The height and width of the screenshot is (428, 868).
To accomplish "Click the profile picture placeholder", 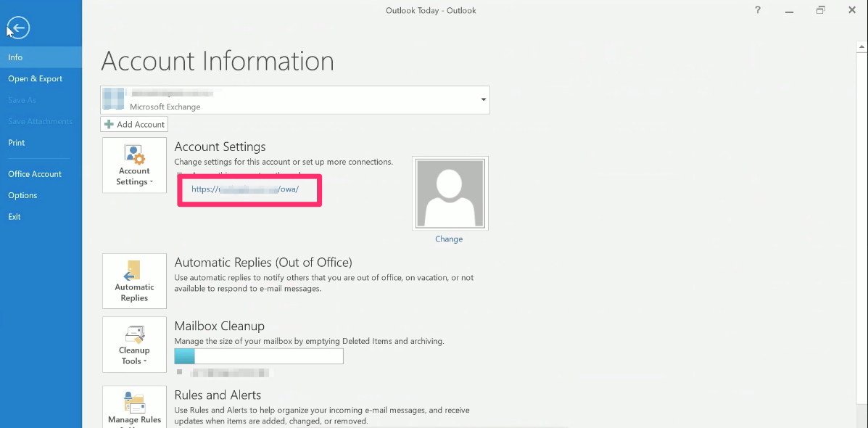I will (450, 193).
